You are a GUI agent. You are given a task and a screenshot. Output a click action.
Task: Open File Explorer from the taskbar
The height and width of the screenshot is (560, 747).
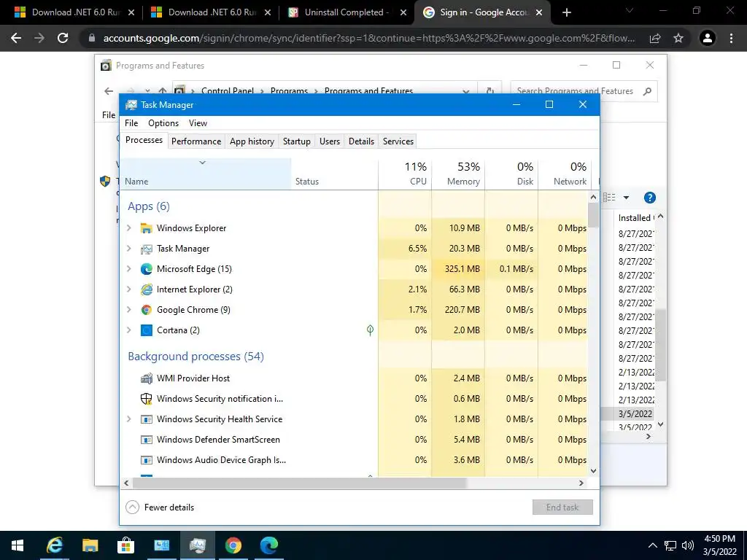pyautogui.click(x=90, y=545)
